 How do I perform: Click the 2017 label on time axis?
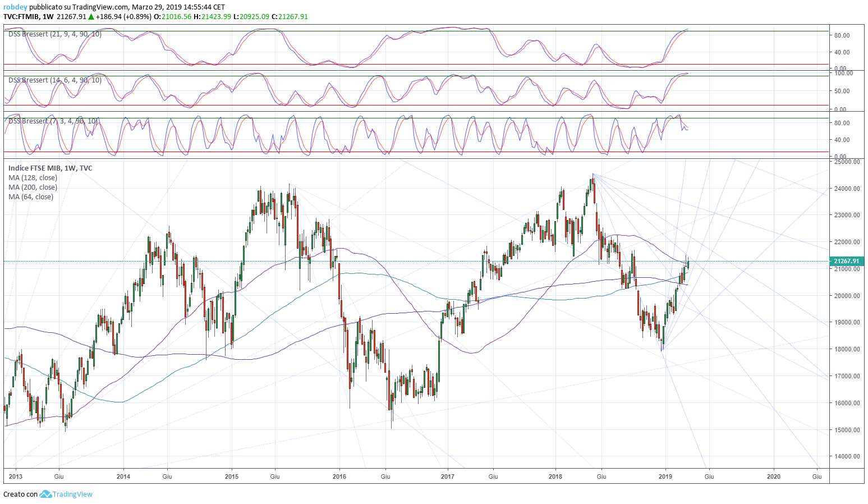tap(448, 476)
